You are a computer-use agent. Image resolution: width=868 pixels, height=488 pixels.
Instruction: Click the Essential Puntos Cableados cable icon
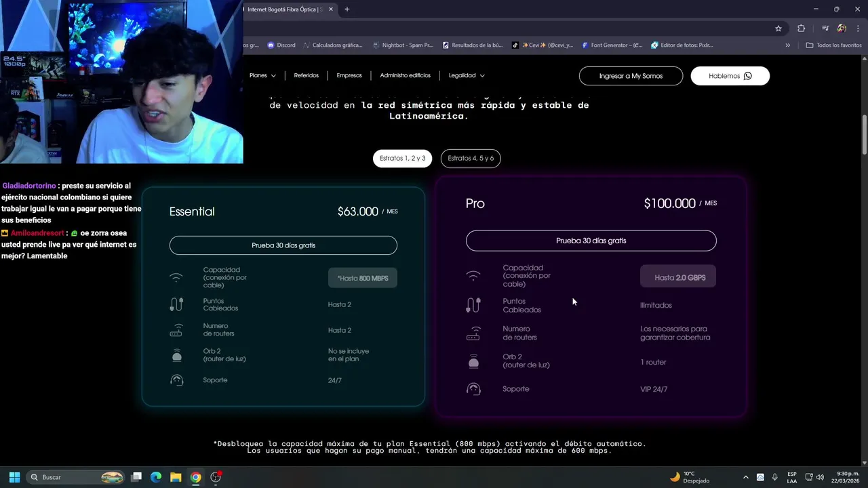click(x=176, y=305)
